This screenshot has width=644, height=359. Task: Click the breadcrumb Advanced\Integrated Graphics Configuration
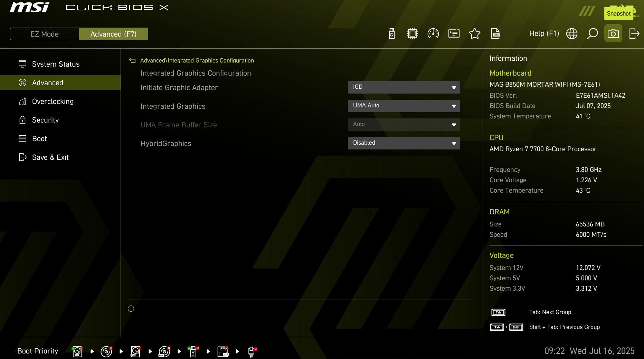click(197, 60)
